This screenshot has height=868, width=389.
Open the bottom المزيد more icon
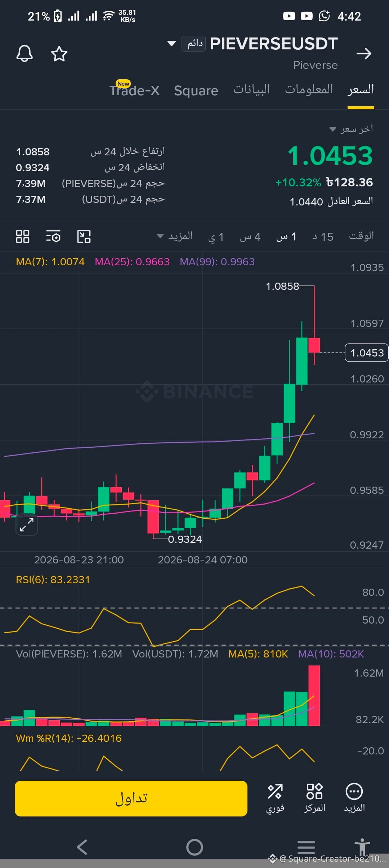(x=354, y=798)
